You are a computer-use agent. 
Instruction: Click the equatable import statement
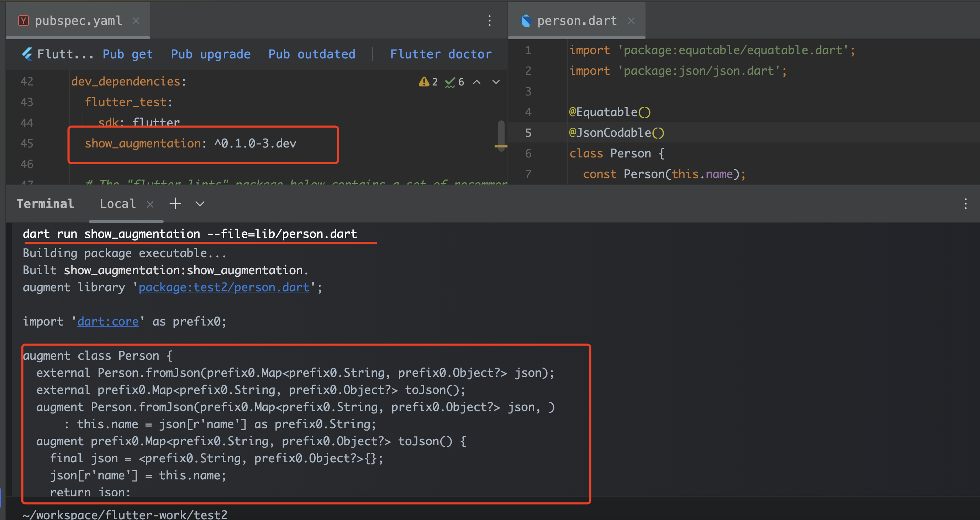712,50
